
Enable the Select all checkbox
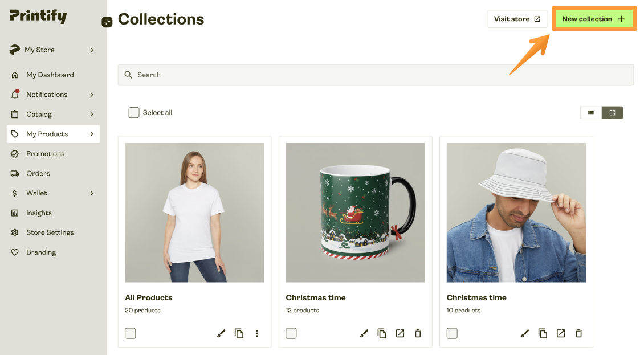tap(134, 112)
